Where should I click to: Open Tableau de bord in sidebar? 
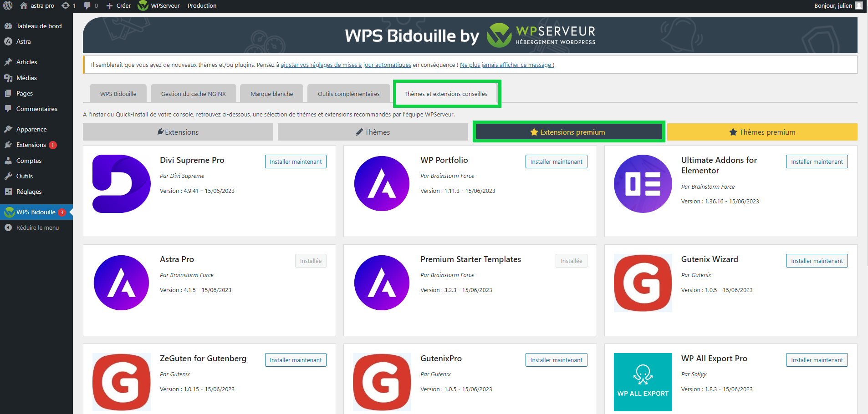click(36, 26)
